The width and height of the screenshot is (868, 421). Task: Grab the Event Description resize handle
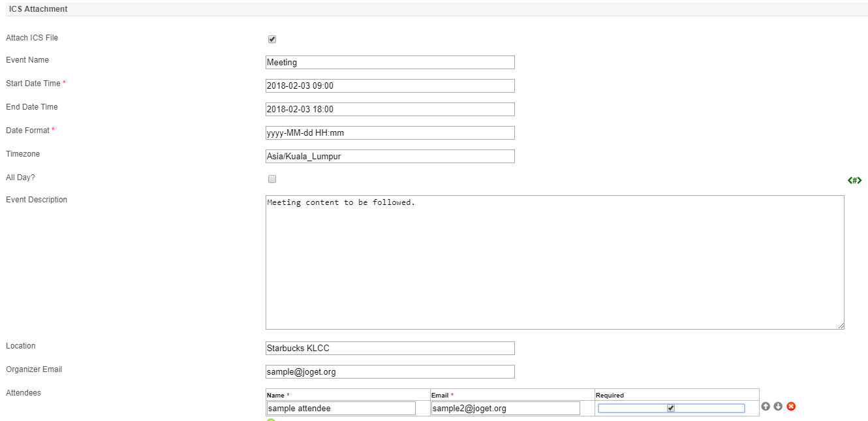(841, 326)
